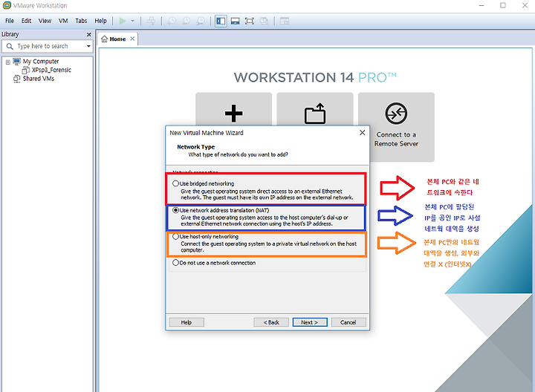Click the Home tab house icon
Image resolution: width=535 pixels, height=392 pixels.
tap(105, 39)
